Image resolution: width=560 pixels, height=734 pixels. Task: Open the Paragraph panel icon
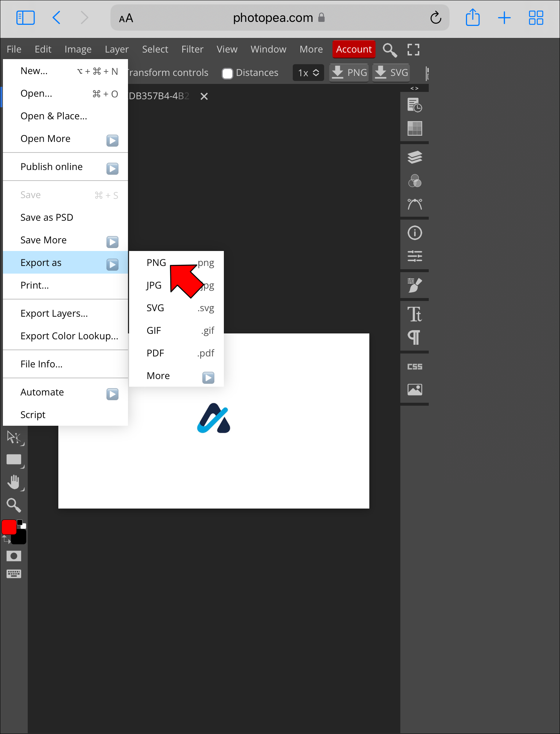click(414, 337)
